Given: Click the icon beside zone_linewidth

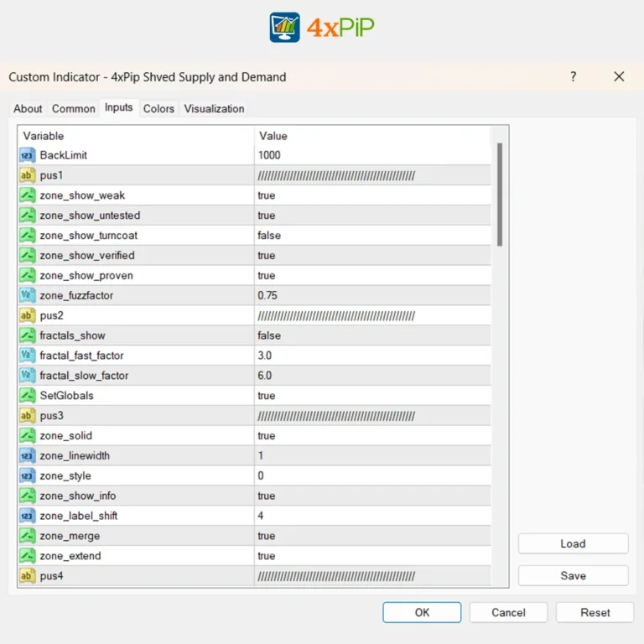Looking at the screenshot, I should coord(28,455).
